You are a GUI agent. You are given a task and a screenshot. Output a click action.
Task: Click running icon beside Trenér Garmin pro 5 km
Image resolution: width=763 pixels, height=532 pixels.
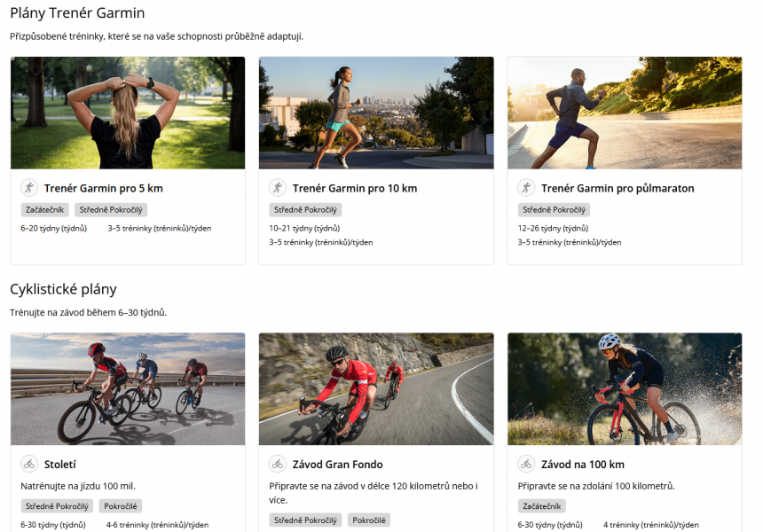point(29,188)
